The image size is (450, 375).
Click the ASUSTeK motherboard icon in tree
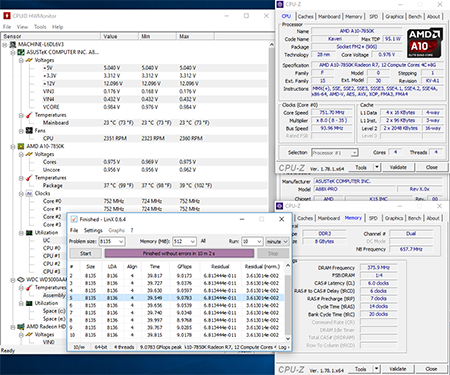click(x=21, y=52)
